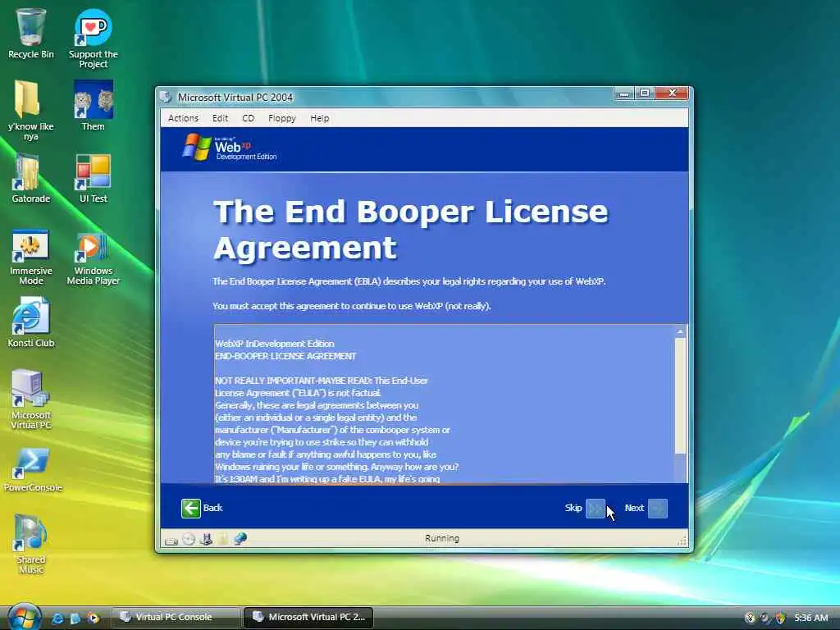Image resolution: width=840 pixels, height=630 pixels.
Task: Click the CD drive status bar icon
Action: pos(189,539)
